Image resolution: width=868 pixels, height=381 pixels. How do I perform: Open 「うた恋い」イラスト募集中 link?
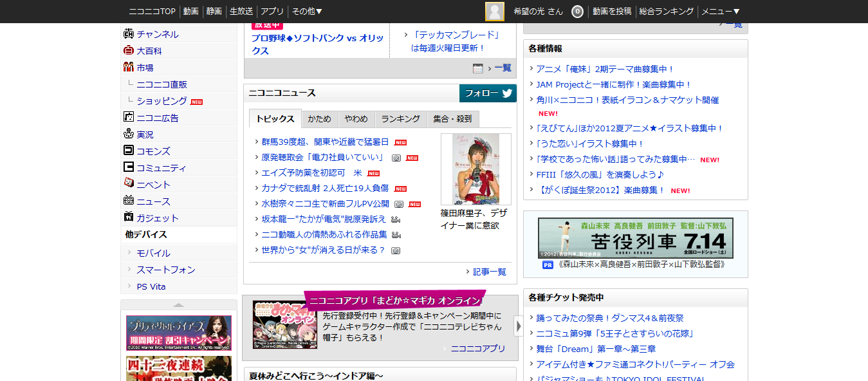coord(590,144)
